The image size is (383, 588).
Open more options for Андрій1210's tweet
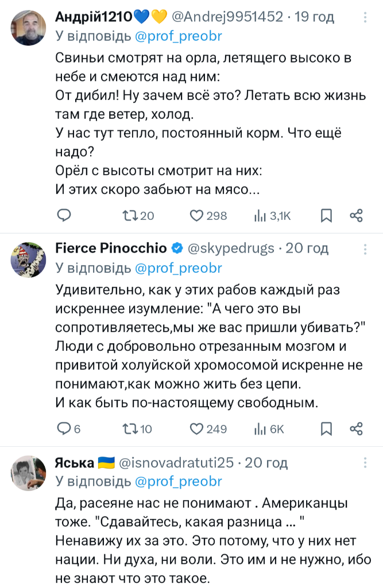click(x=364, y=18)
